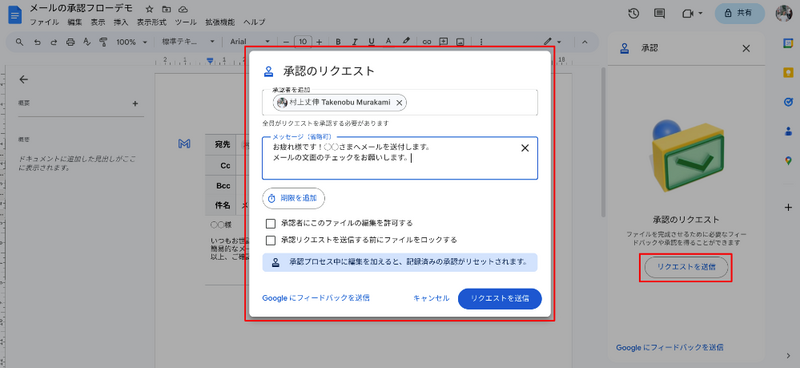800x368 pixels.
Task: Toggle italic formatting
Action: [355, 42]
